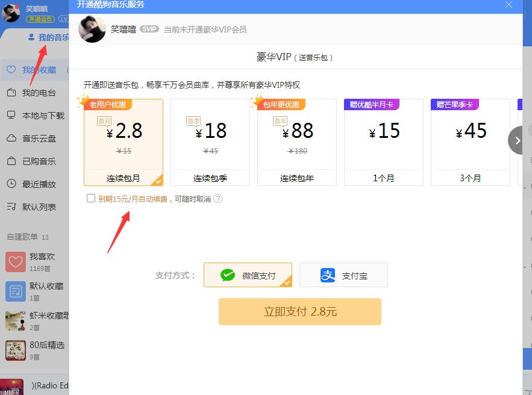
Task: Pick the ¥88 连续包年 plan card
Action: pos(297,142)
